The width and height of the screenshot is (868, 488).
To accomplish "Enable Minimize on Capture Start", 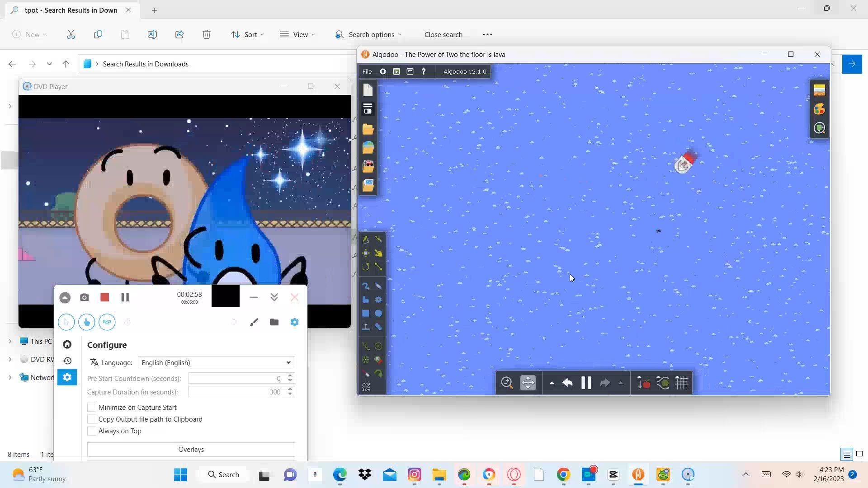I will pos(92,407).
